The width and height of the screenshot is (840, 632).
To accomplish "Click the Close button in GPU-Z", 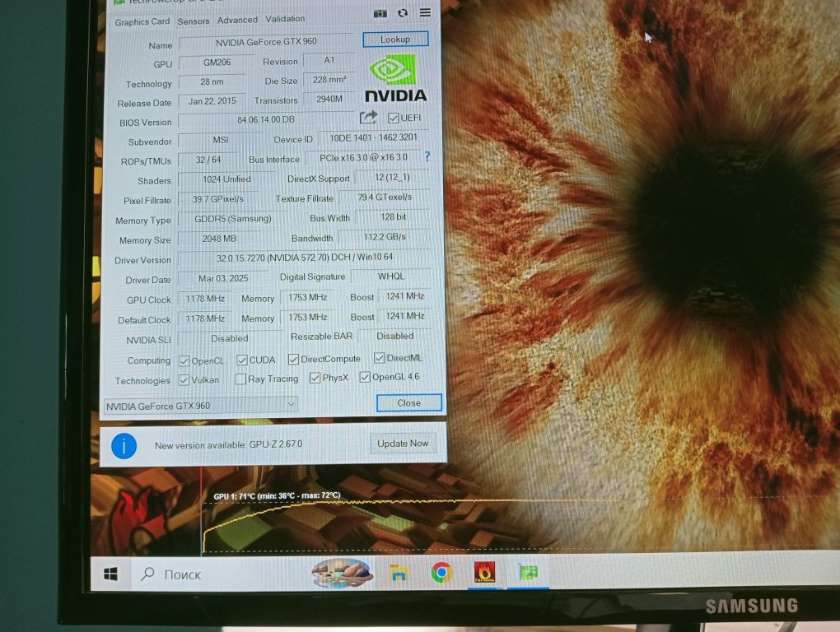I will pyautogui.click(x=408, y=403).
